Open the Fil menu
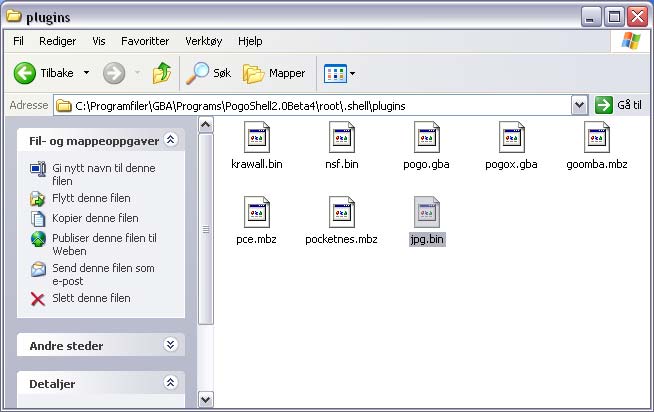Image resolution: width=654 pixels, height=412 pixels. 18,41
